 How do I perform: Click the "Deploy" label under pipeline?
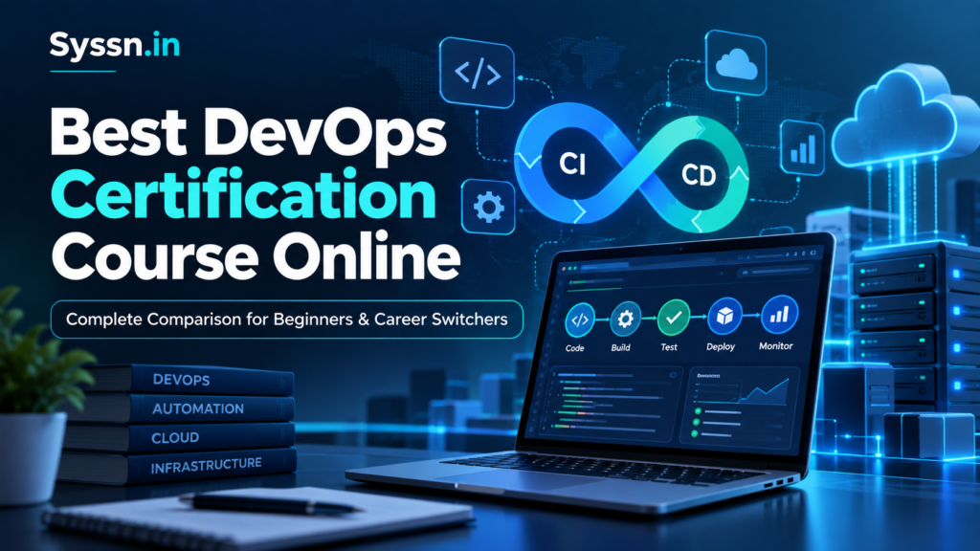[x=721, y=346]
